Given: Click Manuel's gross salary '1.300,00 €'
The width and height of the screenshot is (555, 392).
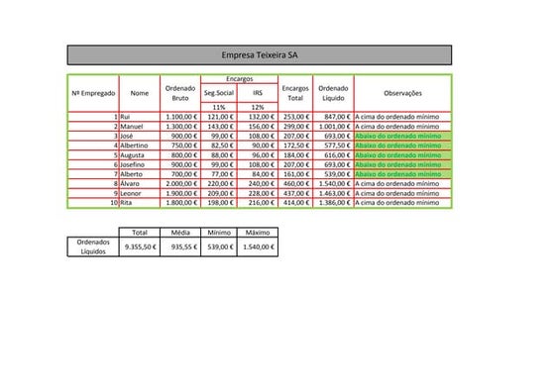Looking at the screenshot, I should [x=180, y=127].
